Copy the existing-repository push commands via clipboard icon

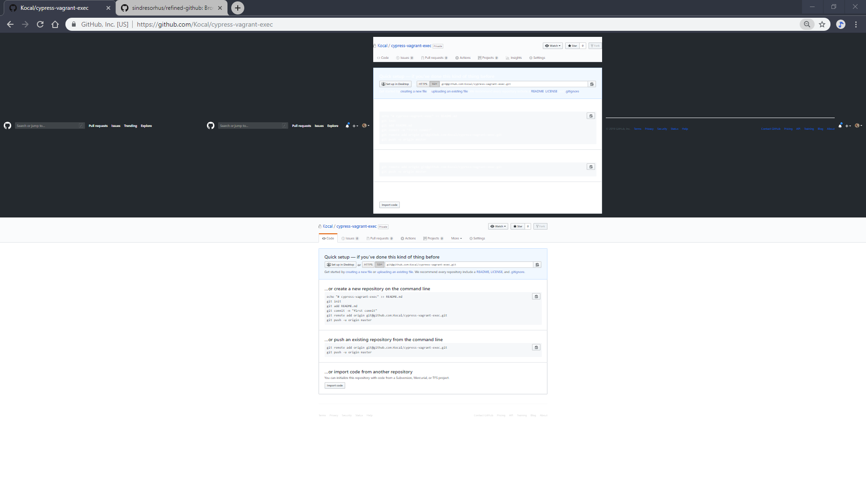tap(536, 347)
